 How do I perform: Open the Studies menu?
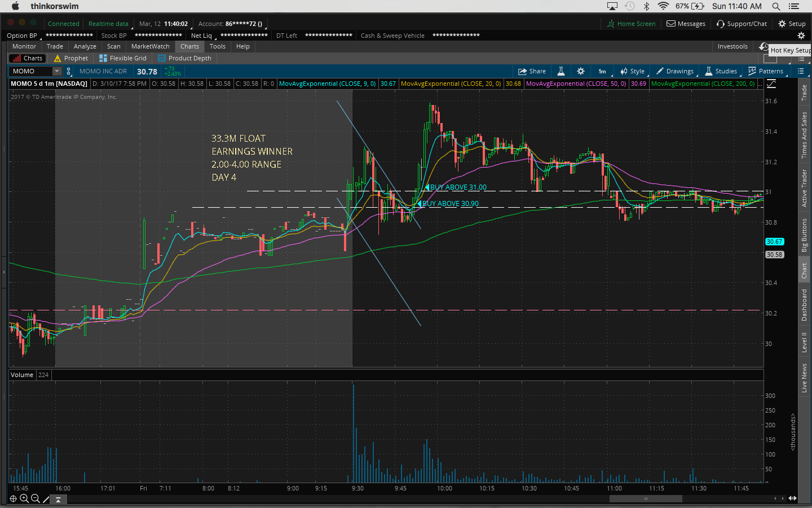721,71
